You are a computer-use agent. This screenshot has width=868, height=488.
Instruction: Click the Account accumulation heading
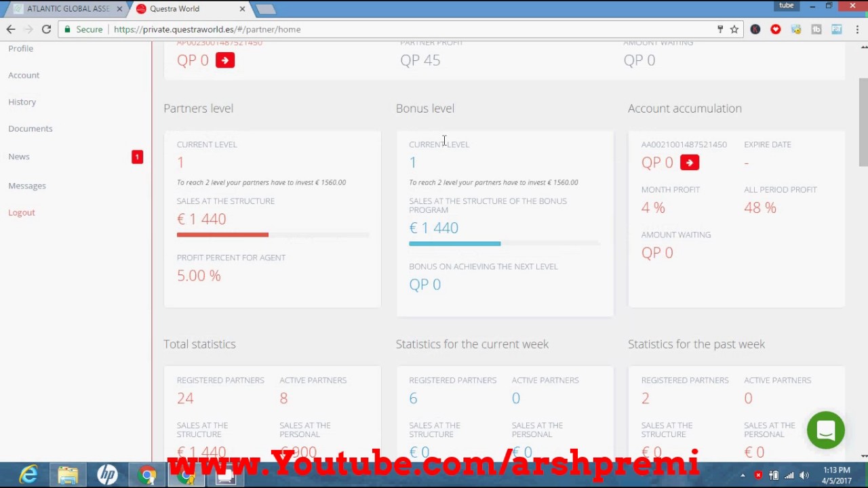[x=685, y=108]
